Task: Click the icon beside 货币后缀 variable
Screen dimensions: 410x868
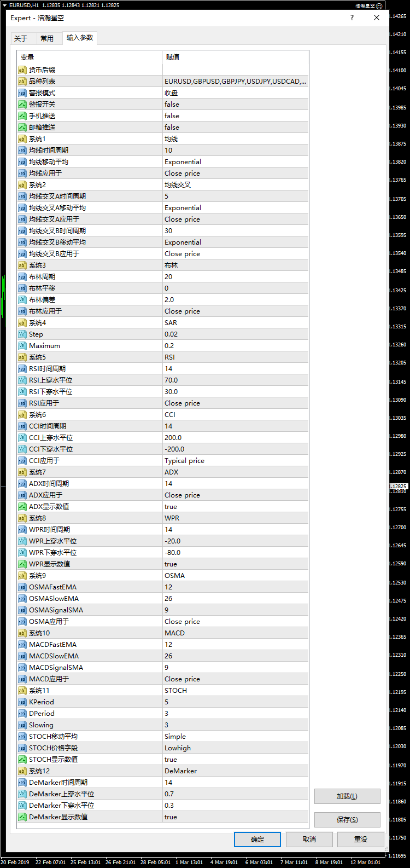Action: pos(22,70)
